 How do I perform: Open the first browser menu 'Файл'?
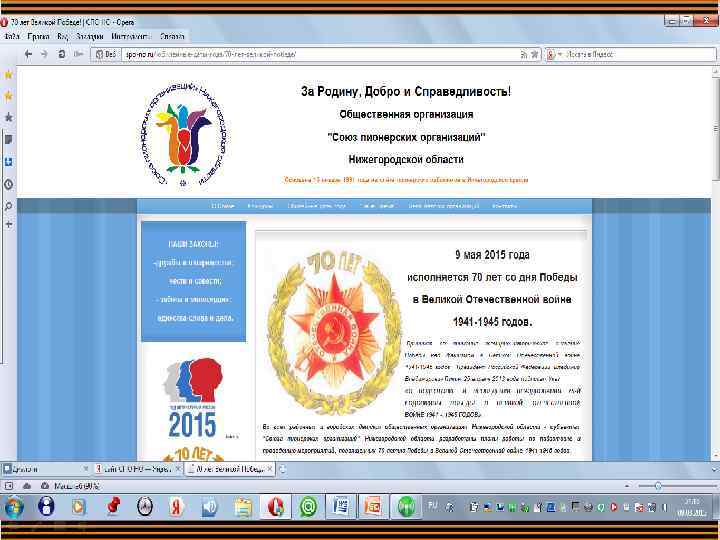[11, 36]
